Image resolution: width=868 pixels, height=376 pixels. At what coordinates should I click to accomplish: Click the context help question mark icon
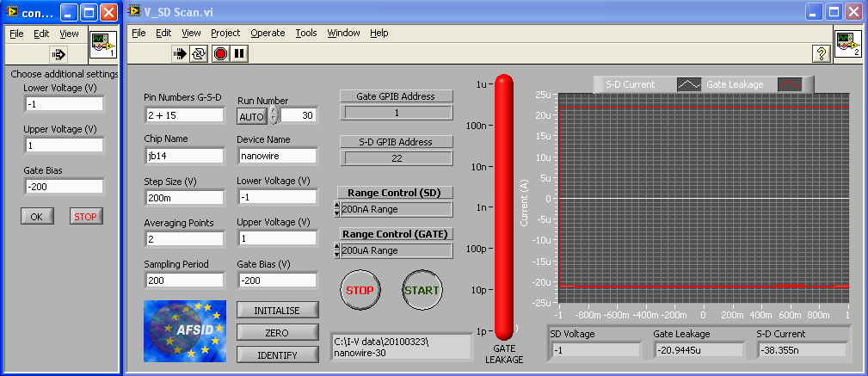point(821,53)
